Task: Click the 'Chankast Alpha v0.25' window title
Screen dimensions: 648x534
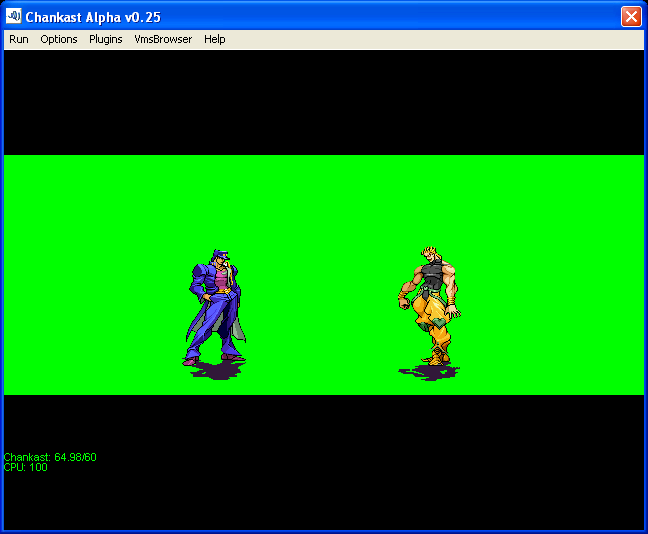Action: [x=93, y=17]
